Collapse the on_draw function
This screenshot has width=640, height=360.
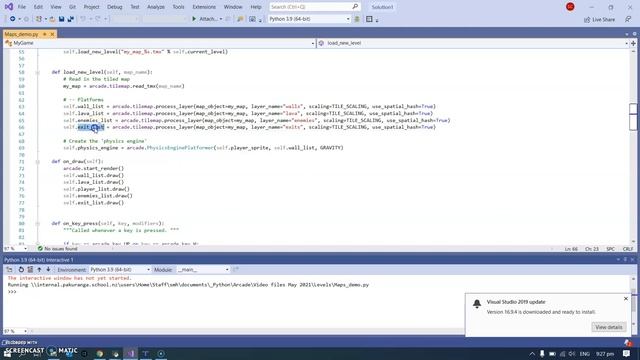(37, 162)
